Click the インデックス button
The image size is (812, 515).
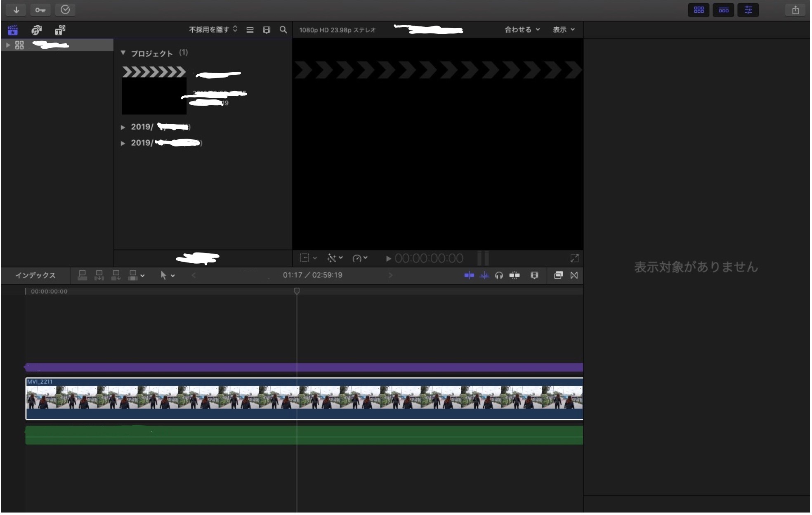tap(35, 275)
